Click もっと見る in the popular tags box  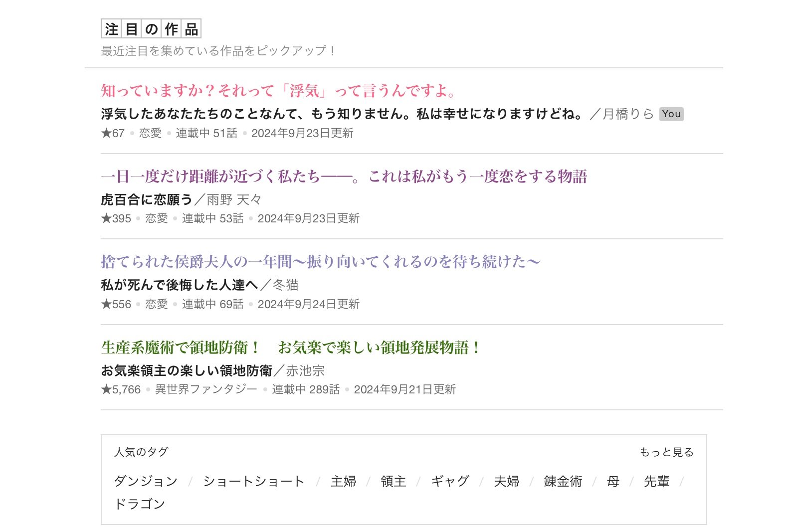(x=666, y=452)
